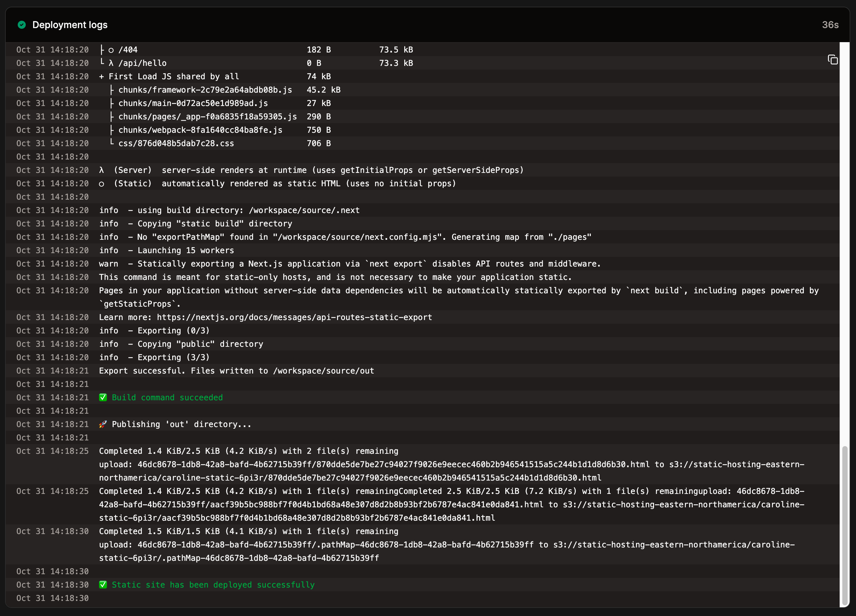The width and height of the screenshot is (856, 616).
Task: Click the Deployment logs title
Action: pyautogui.click(x=70, y=25)
